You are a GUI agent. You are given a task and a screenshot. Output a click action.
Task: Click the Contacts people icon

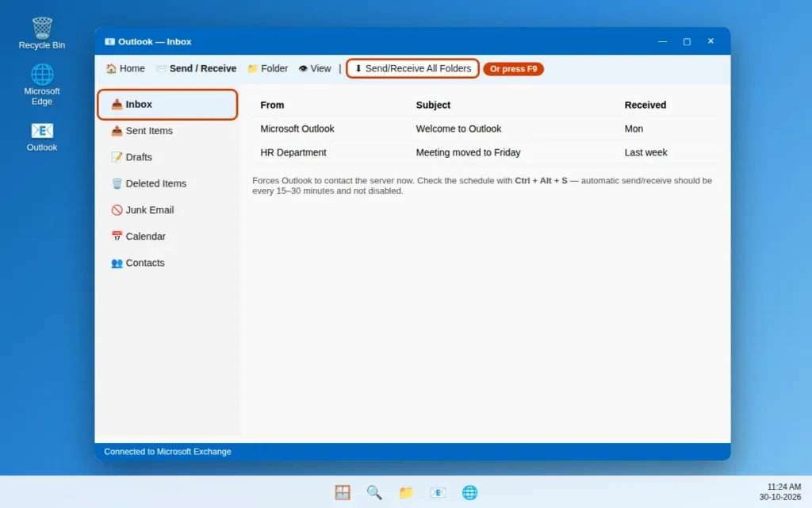pos(117,263)
